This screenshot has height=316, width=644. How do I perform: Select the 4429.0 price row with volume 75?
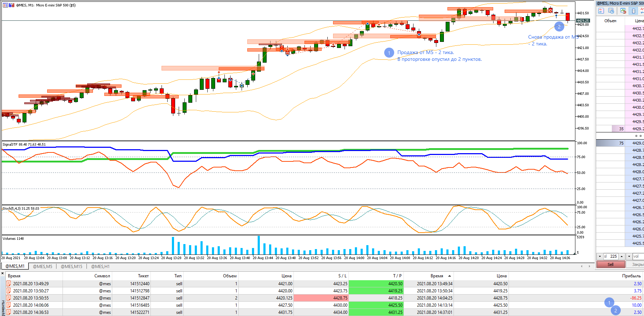(620, 143)
